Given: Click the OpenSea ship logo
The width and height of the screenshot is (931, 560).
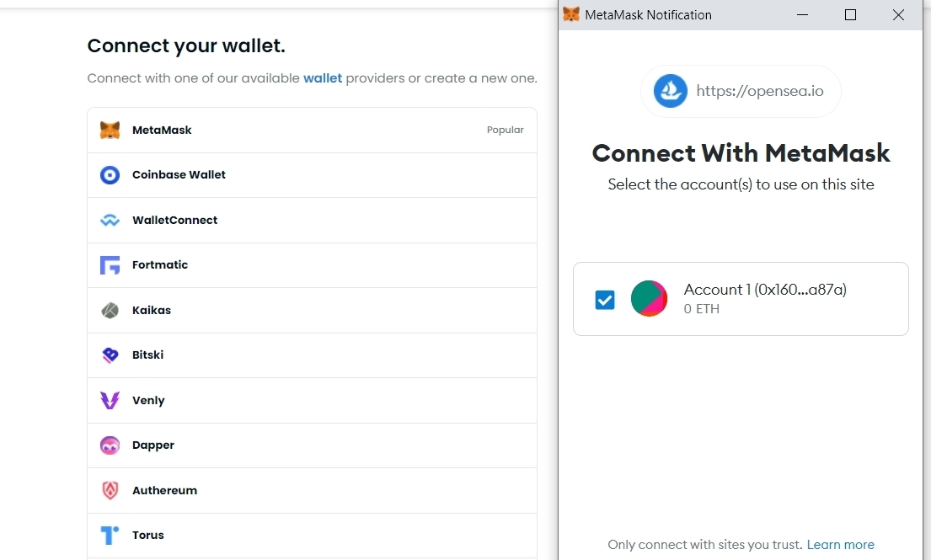Looking at the screenshot, I should (x=671, y=91).
